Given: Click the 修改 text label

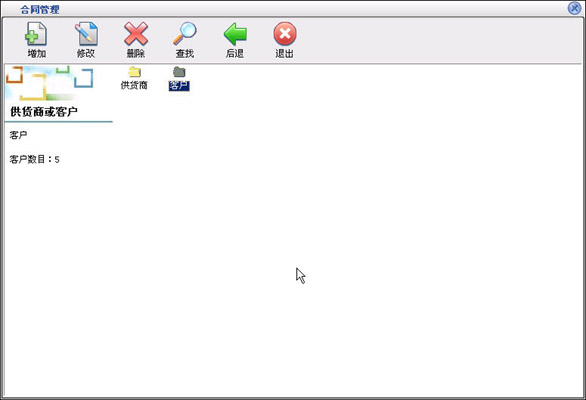Looking at the screenshot, I should coord(86,53).
